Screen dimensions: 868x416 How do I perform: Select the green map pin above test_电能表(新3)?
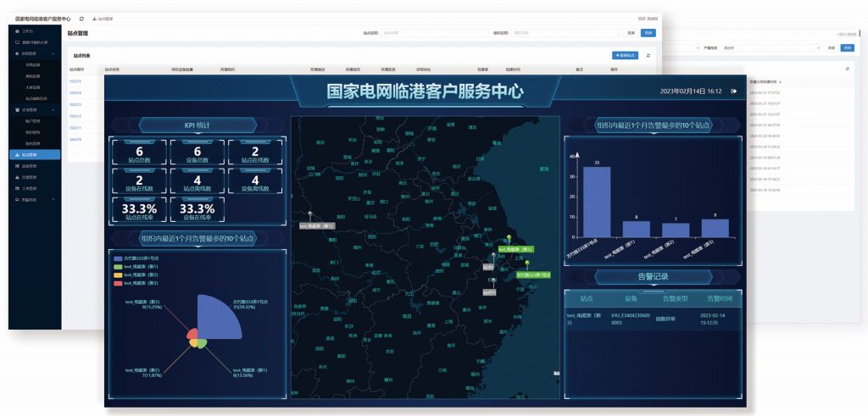click(509, 240)
